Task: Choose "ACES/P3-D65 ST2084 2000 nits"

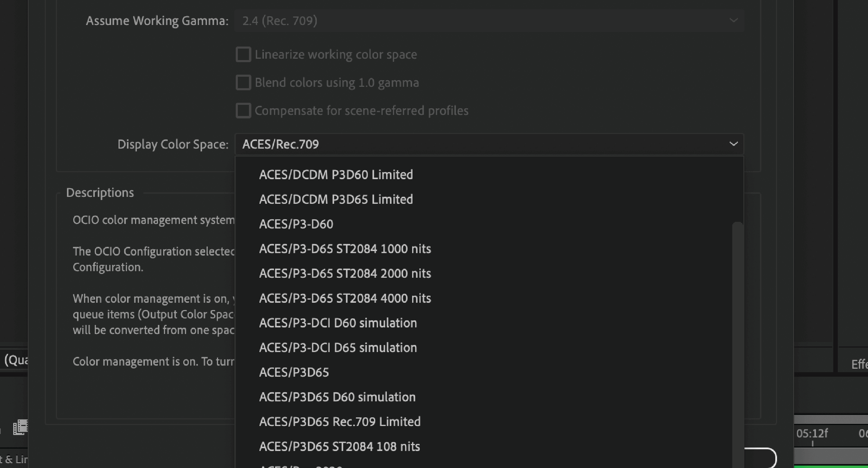Action: coord(345,273)
